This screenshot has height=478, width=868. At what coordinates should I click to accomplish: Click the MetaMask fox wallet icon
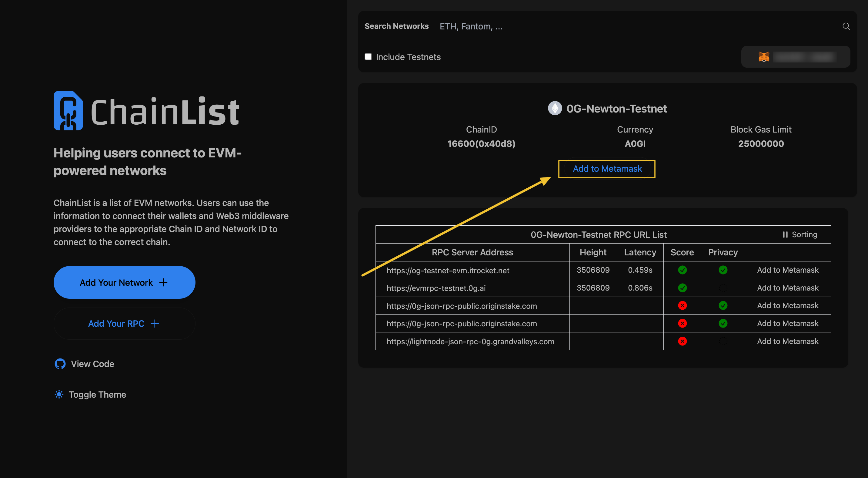click(x=763, y=57)
